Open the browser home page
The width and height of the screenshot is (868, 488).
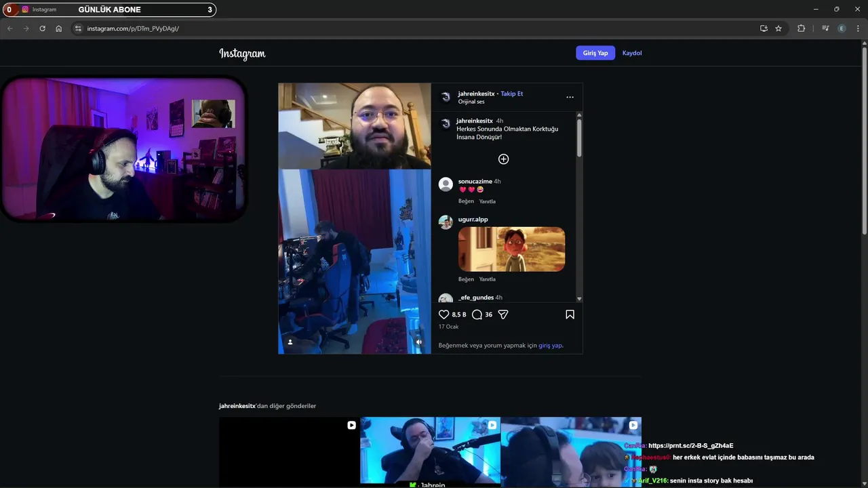(x=59, y=28)
